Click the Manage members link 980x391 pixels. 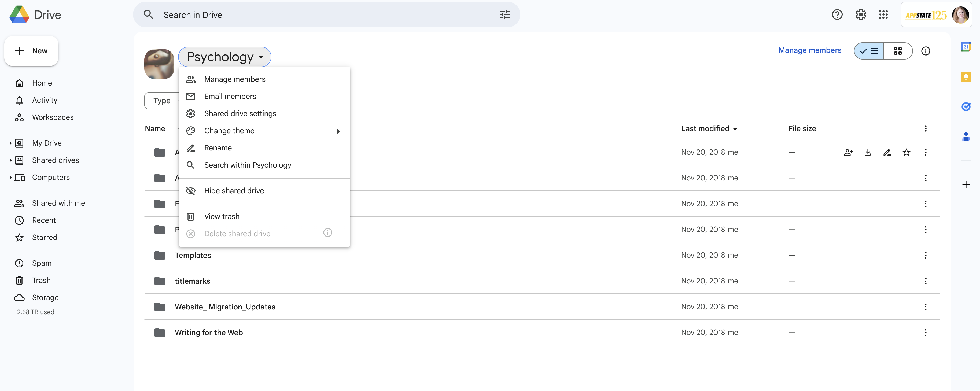(x=810, y=51)
